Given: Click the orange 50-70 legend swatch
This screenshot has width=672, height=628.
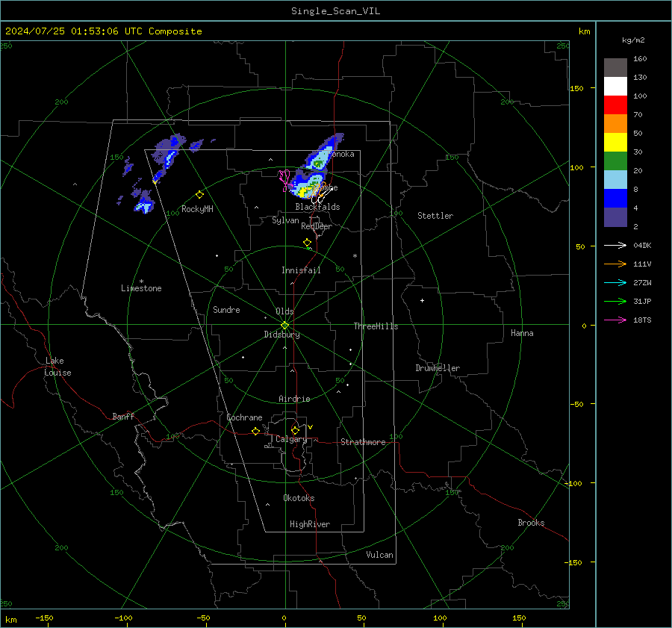Looking at the screenshot, I should tap(615, 123).
